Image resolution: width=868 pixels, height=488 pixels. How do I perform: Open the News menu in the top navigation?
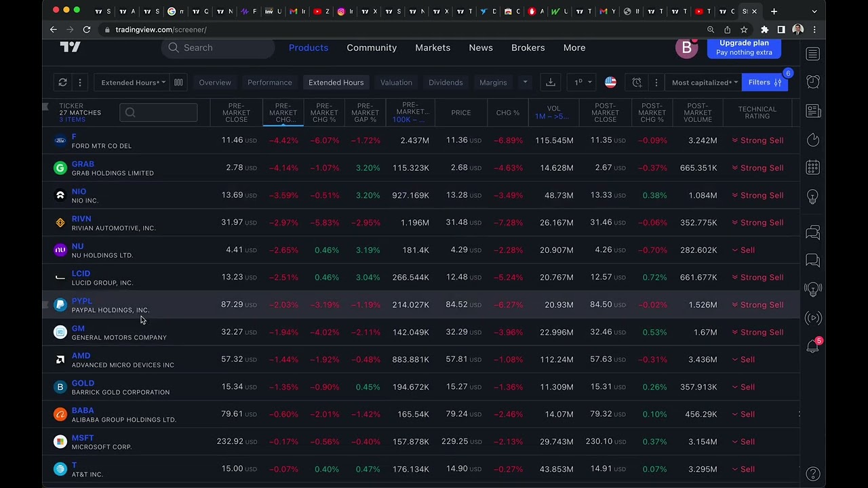pos(481,47)
